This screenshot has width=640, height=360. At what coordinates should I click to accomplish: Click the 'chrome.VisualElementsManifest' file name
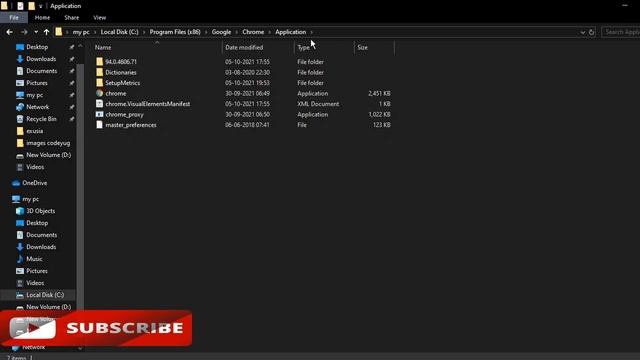pyautogui.click(x=148, y=104)
